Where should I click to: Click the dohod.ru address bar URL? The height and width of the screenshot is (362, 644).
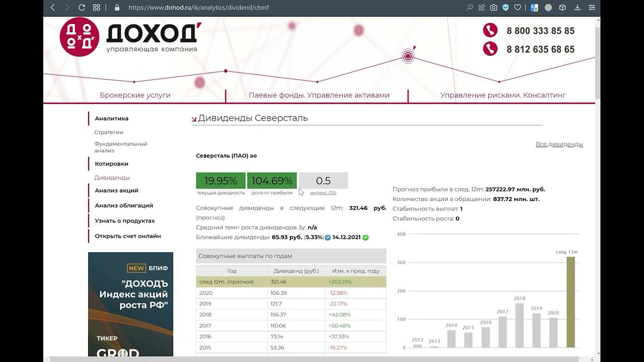coord(199,8)
